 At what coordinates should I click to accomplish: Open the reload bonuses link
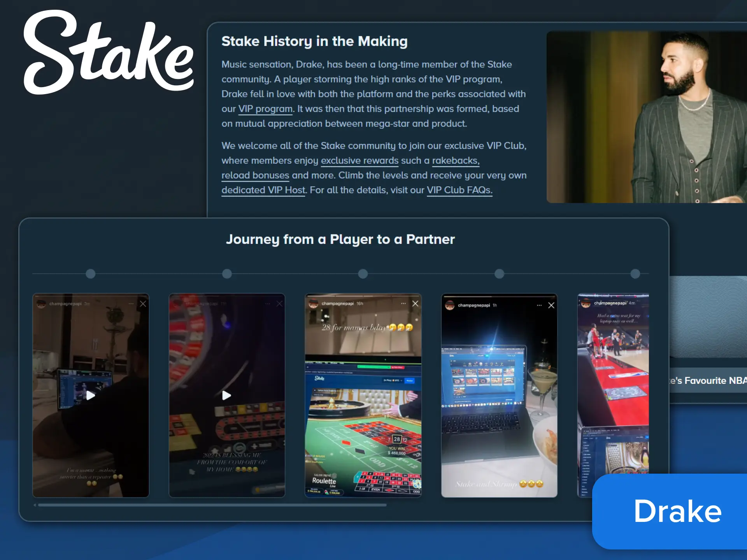tap(255, 175)
